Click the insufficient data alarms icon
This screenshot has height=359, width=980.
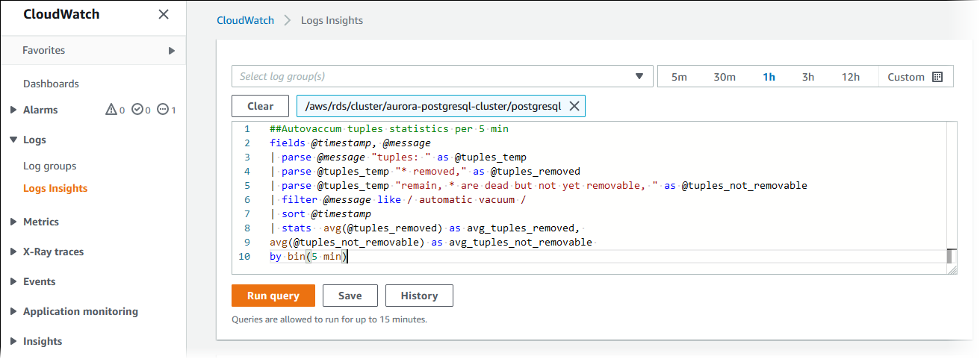coord(163,110)
